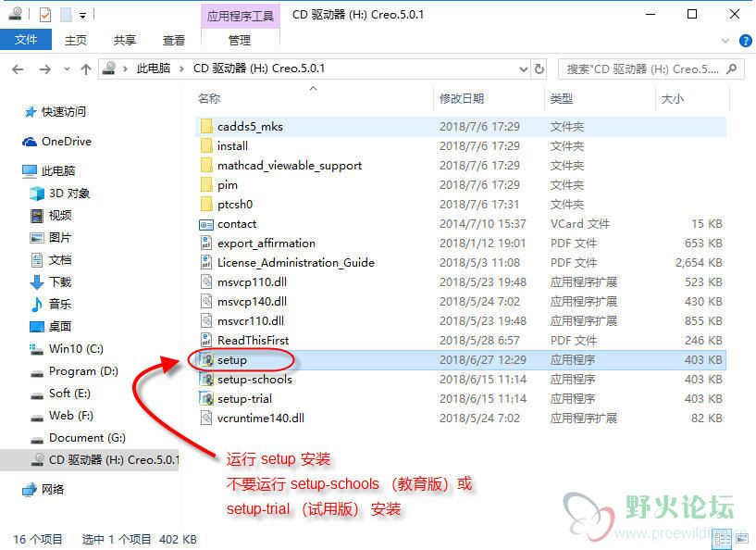
Task: Switch to the 主页 tab
Action: coord(76,41)
